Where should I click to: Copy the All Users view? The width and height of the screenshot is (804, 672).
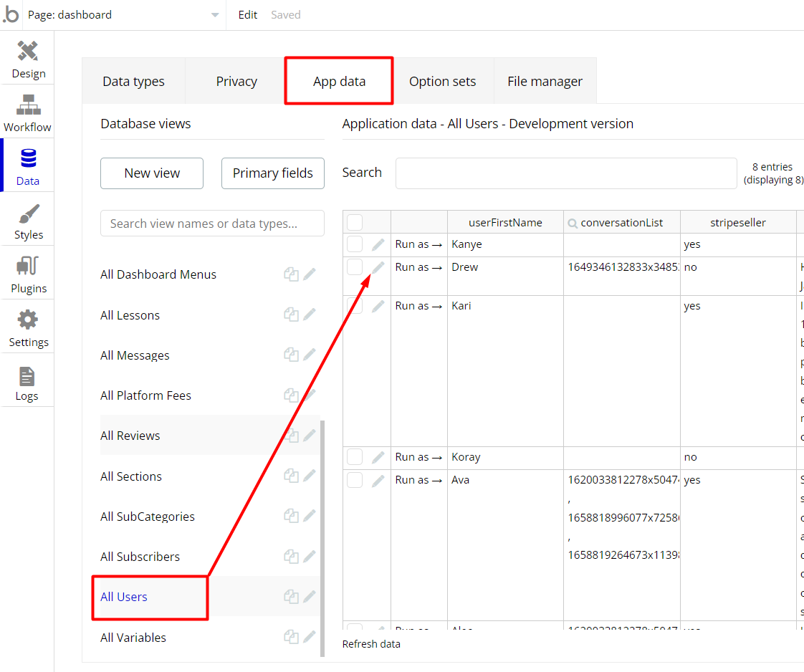pos(291,597)
